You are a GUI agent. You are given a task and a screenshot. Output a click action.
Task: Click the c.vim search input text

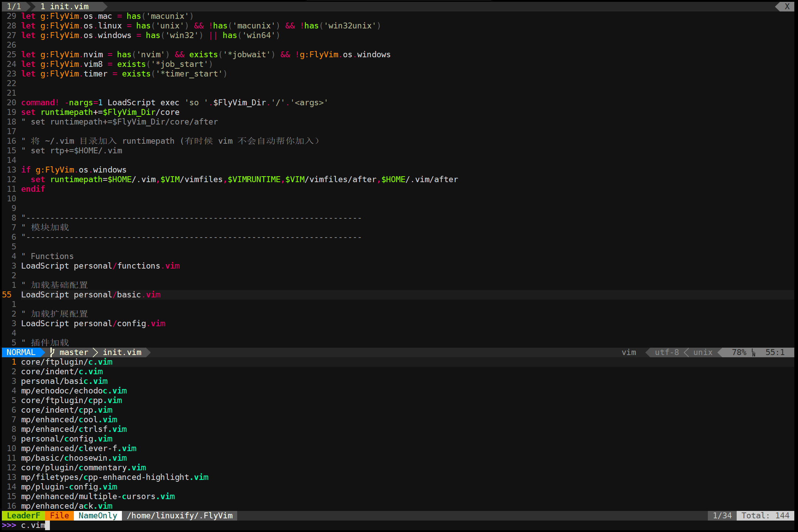(x=33, y=525)
